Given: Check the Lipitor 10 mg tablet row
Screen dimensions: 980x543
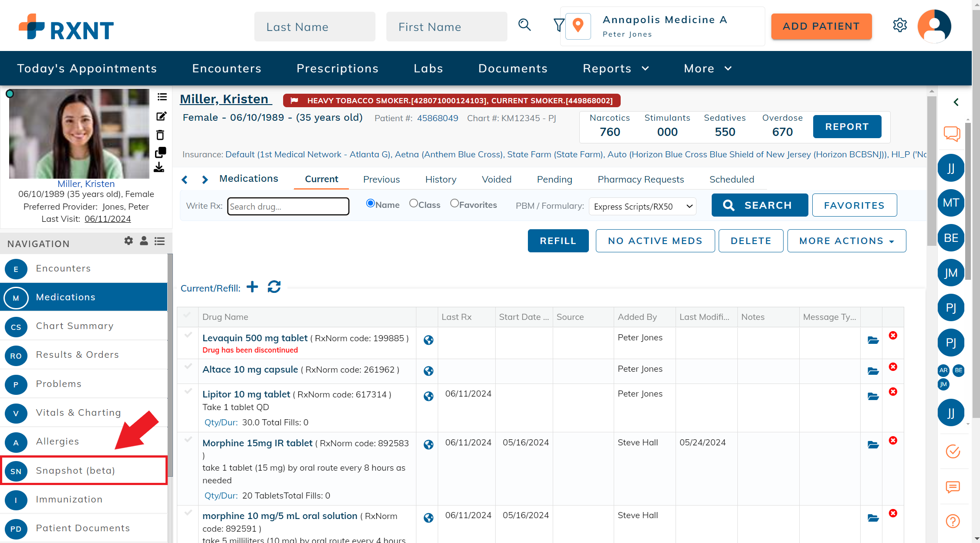Looking at the screenshot, I should [188, 391].
